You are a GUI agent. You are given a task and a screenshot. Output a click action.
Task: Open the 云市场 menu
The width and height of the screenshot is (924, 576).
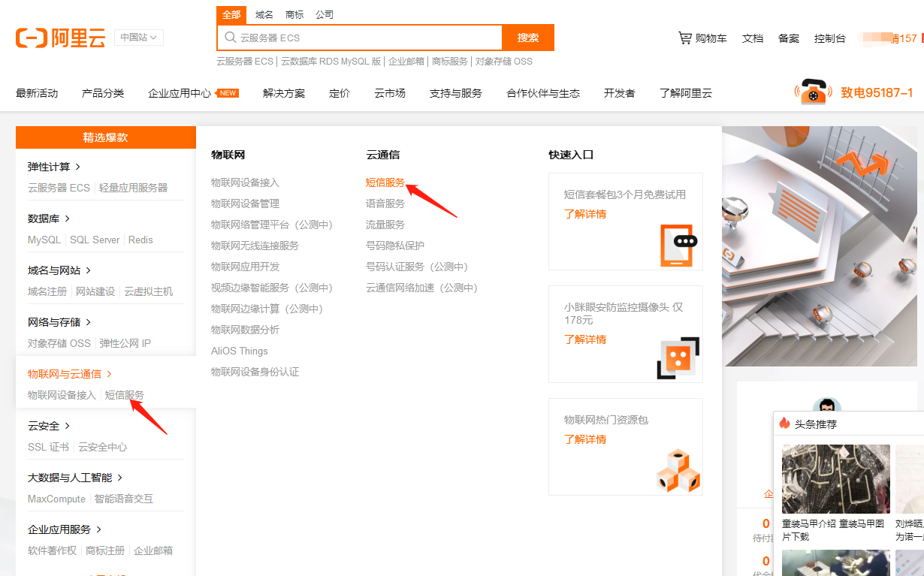390,93
